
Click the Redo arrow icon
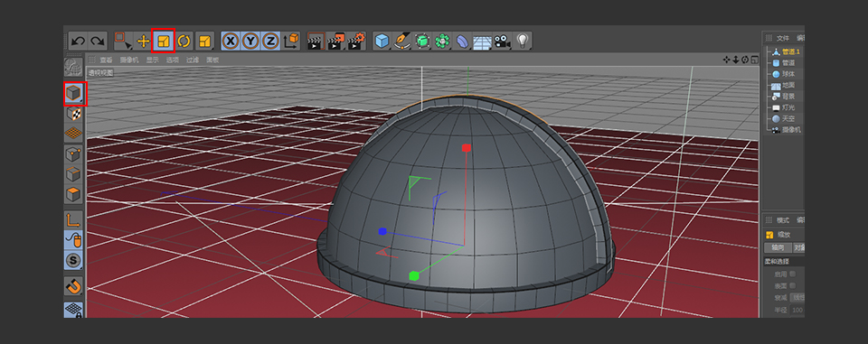[98, 41]
